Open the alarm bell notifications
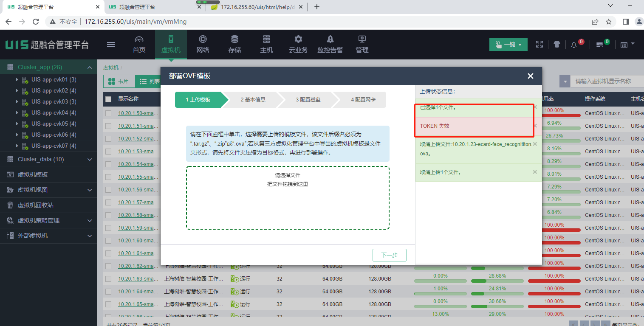Viewport: 644px width, 326px height. click(x=574, y=45)
